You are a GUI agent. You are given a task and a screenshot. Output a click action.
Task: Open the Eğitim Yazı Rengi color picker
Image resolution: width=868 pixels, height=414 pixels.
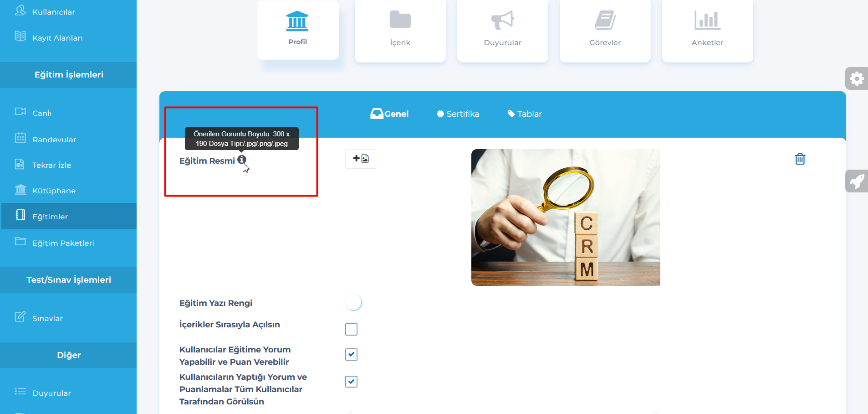pos(353,302)
